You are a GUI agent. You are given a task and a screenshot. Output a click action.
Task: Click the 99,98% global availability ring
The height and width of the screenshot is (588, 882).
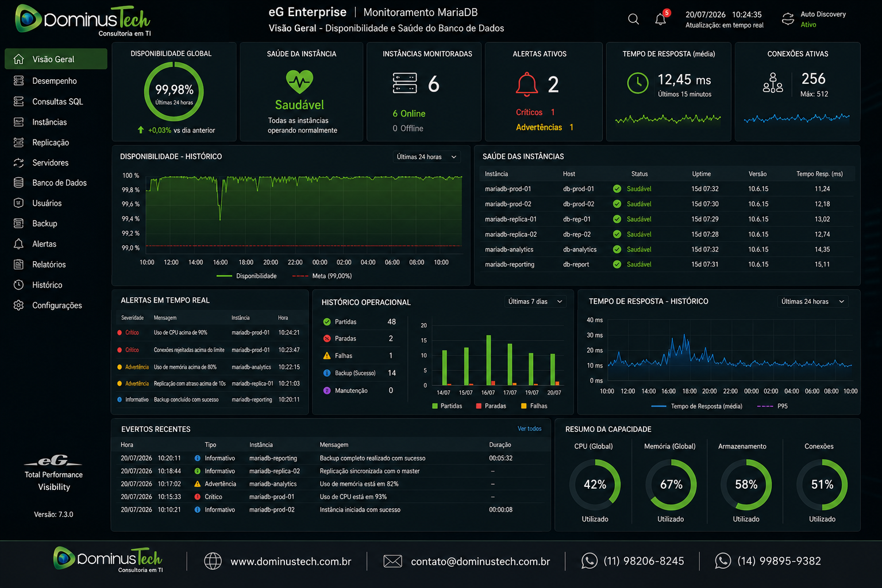[x=174, y=92]
